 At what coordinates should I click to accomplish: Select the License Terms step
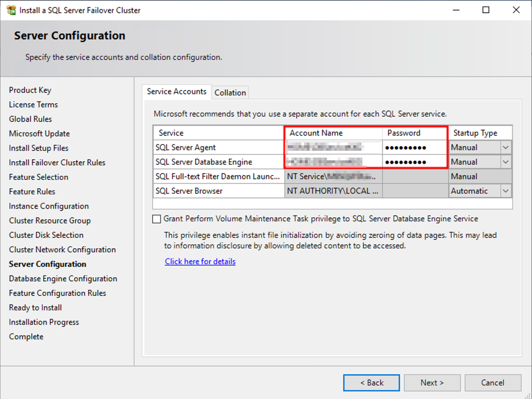pyautogui.click(x=33, y=105)
